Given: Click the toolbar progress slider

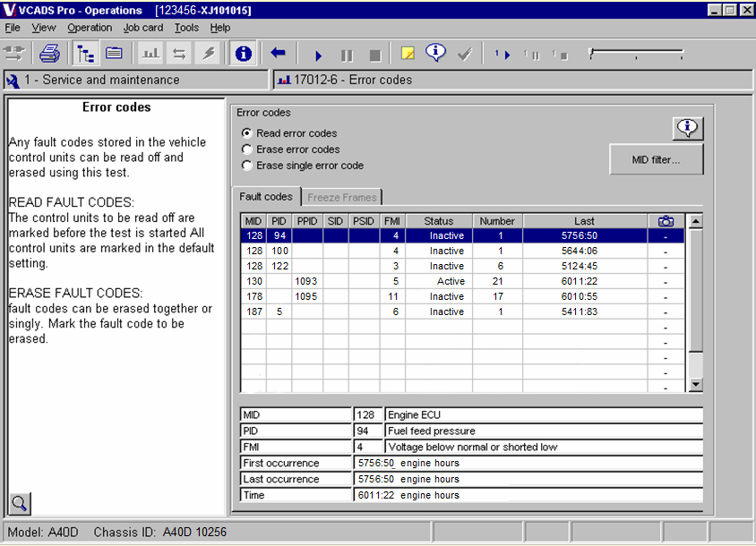Looking at the screenshot, I should [x=637, y=54].
